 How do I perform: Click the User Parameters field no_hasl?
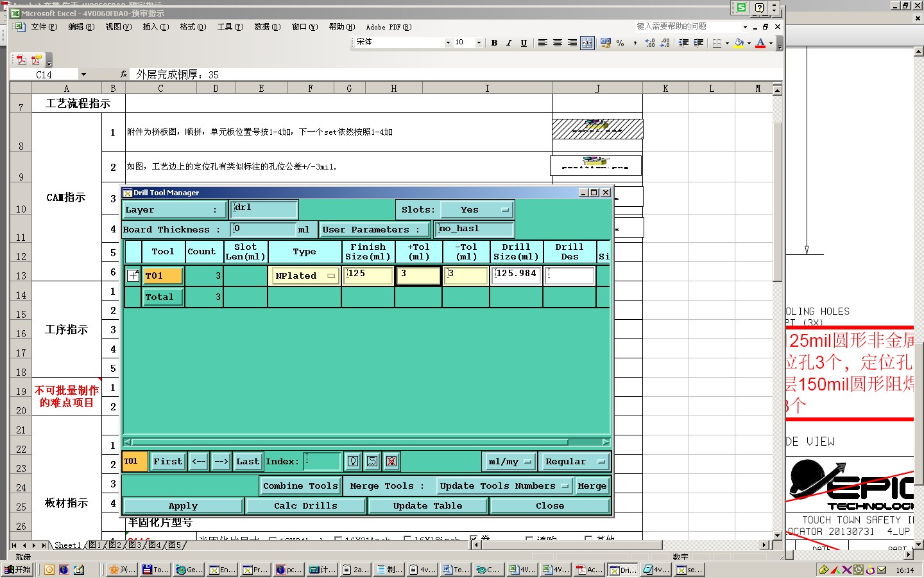click(x=475, y=229)
